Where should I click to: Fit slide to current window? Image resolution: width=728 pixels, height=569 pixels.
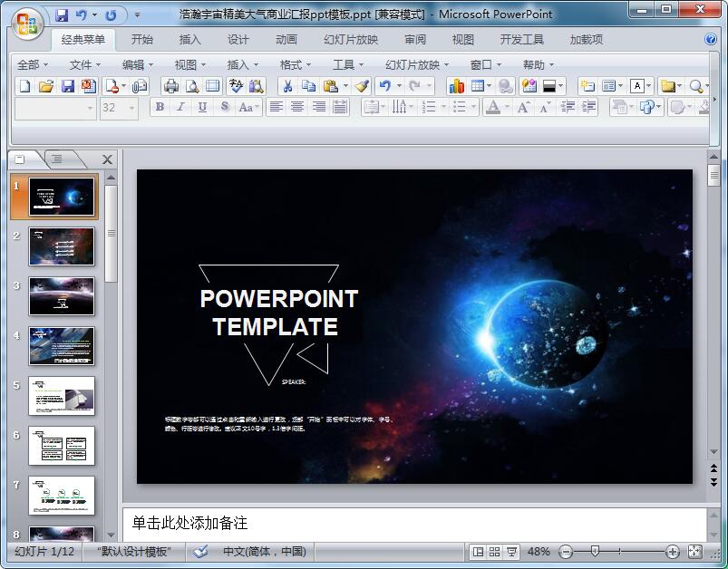pyautogui.click(x=694, y=552)
